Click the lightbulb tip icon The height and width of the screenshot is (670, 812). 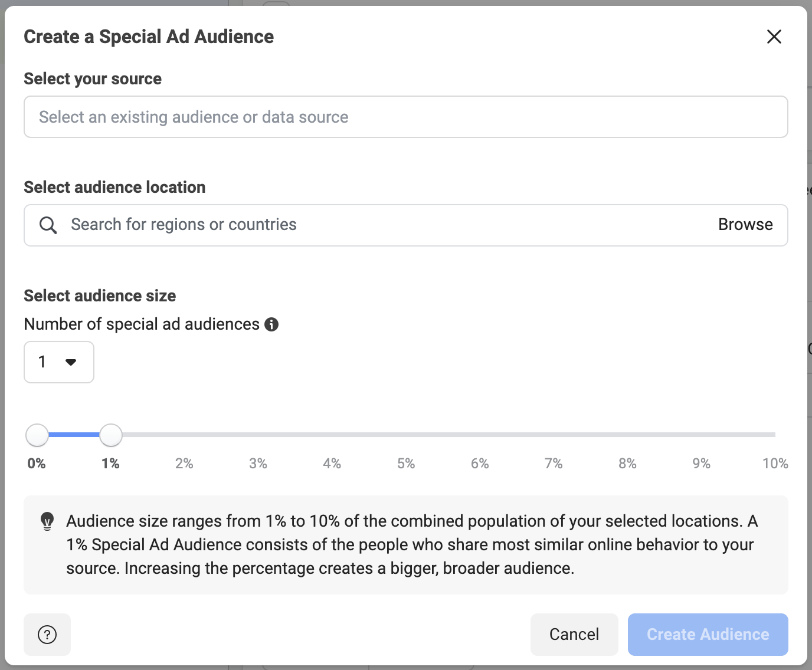pyautogui.click(x=47, y=521)
